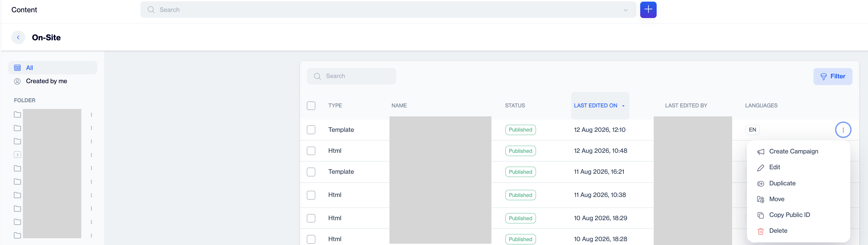868x245 pixels.
Task: Check the Template row dated 11 Aug 16:21
Action: [x=311, y=172]
